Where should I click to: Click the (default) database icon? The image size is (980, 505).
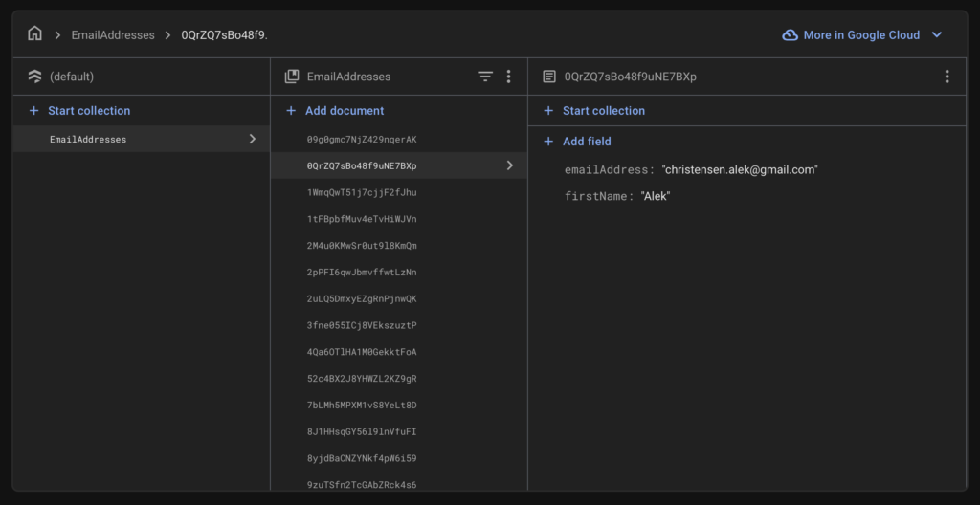click(34, 77)
